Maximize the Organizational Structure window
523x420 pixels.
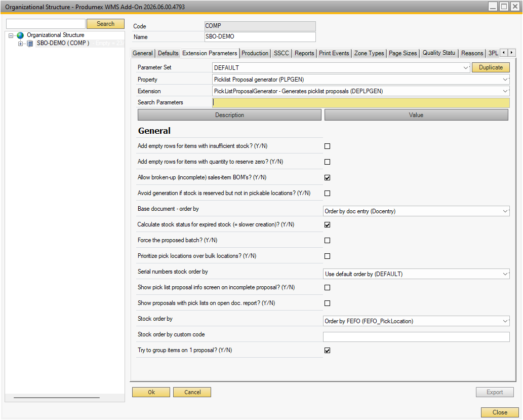[x=504, y=7]
